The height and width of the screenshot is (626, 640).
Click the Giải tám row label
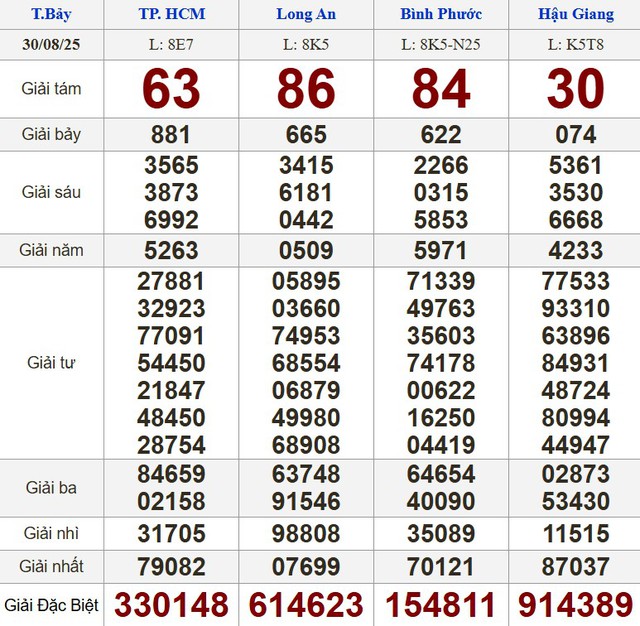click(51, 89)
